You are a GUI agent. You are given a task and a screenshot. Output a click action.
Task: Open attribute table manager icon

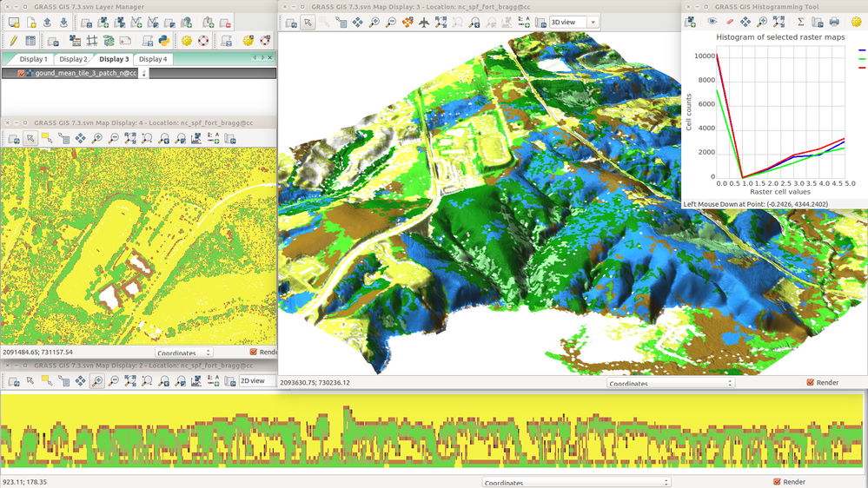(x=30, y=41)
